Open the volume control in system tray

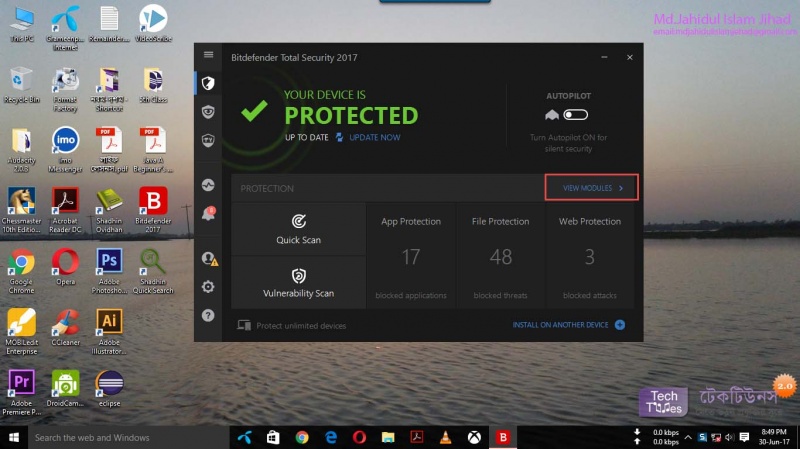[730, 437]
